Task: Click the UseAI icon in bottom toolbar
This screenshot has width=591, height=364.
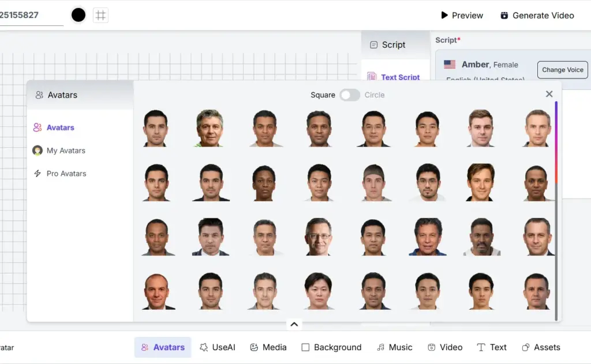Action: [x=218, y=347]
